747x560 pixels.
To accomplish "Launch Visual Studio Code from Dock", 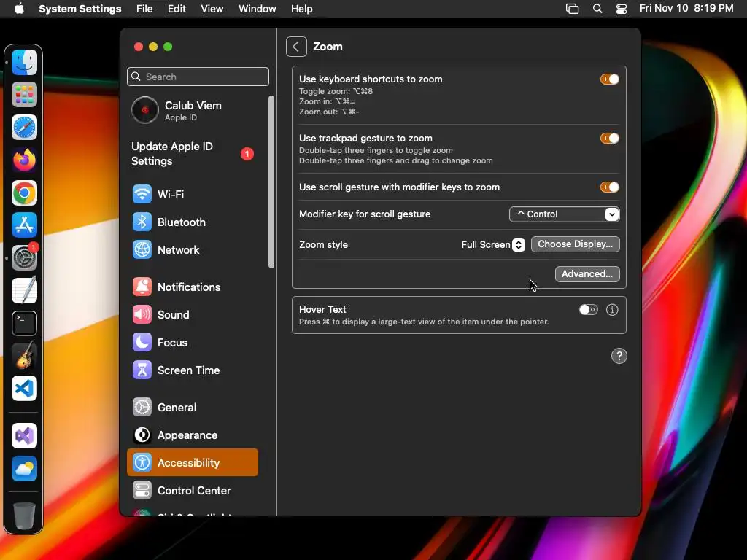I will coord(24,388).
